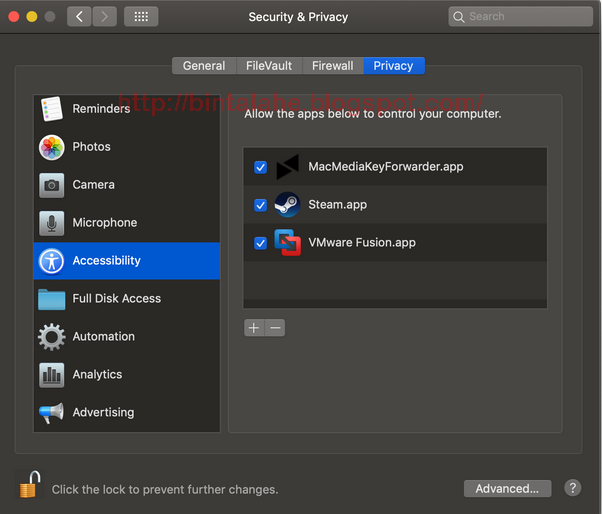Select Reminders label in privacy list

click(x=101, y=109)
